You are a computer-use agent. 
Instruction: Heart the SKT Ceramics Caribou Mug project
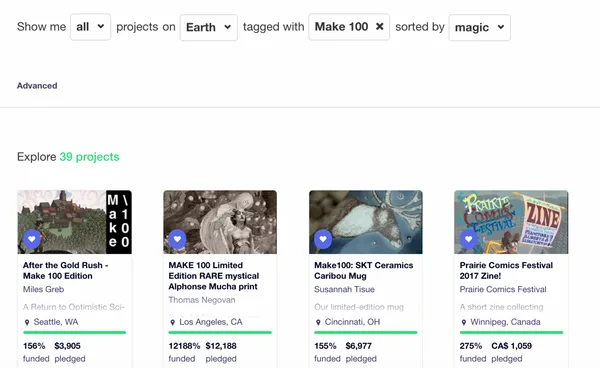coord(323,239)
